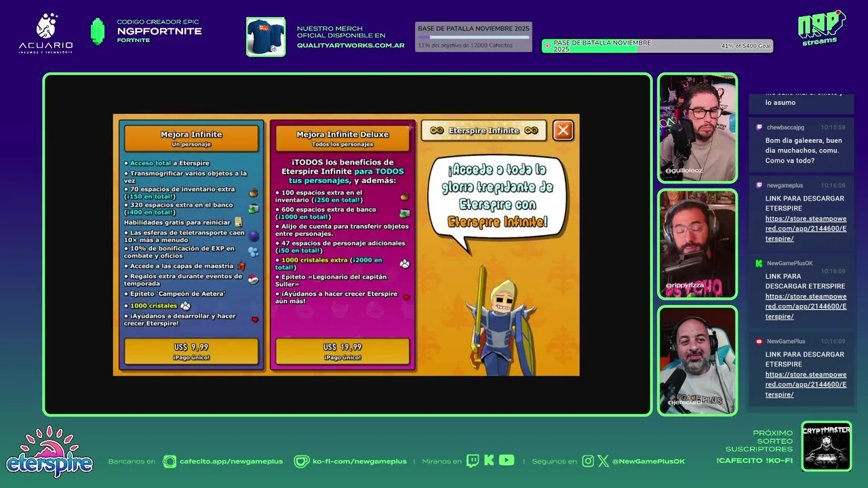The height and width of the screenshot is (488, 868).
Task: Close the Eterspire Infinite shop dialog
Action: coord(563,130)
